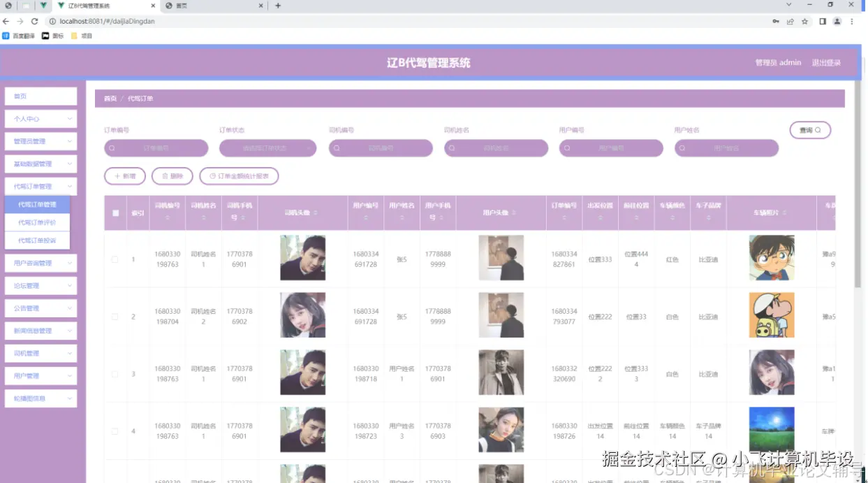The width and height of the screenshot is (868, 483).
Task: Go back using the browser back arrow
Action: pos(6,21)
